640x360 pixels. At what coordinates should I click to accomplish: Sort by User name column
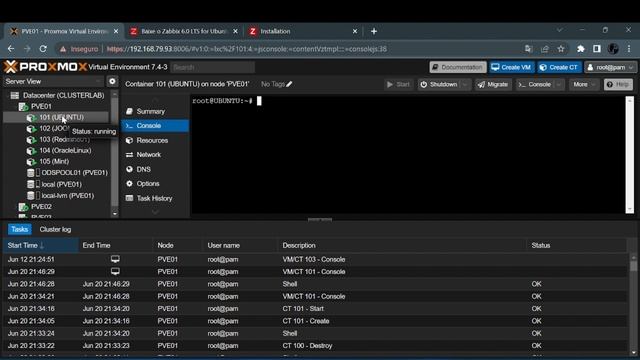[240, 245]
